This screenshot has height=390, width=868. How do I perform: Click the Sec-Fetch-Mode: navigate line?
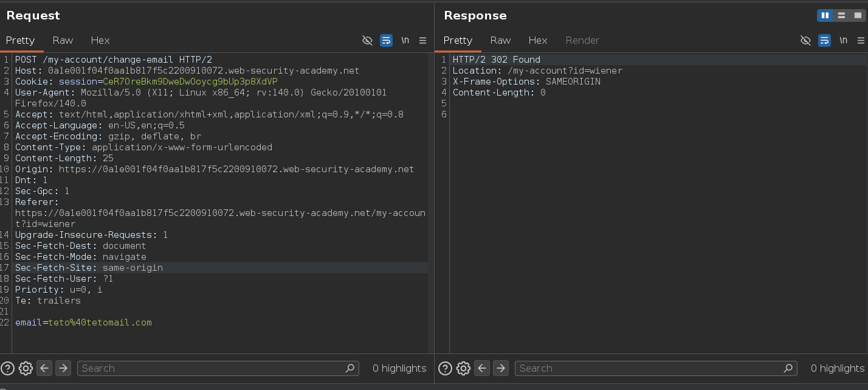[81, 257]
